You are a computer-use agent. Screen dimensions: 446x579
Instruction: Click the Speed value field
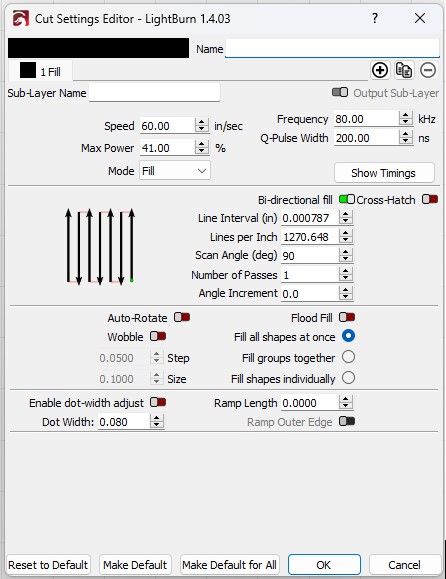[x=167, y=126]
